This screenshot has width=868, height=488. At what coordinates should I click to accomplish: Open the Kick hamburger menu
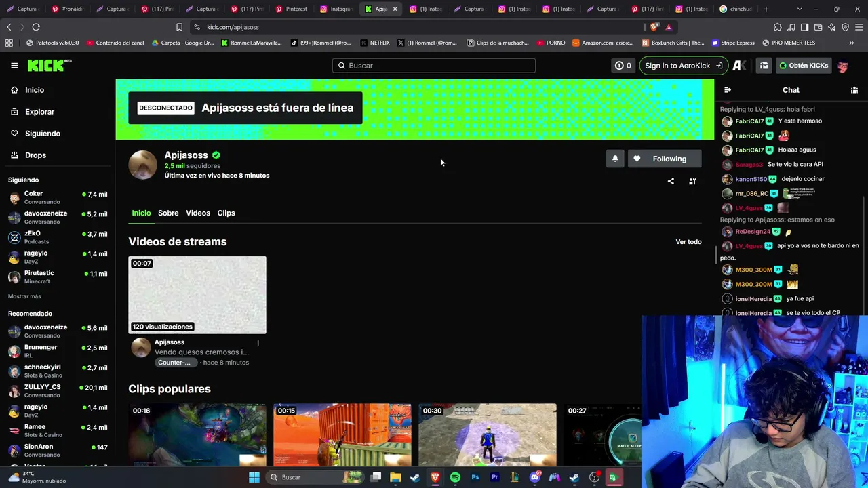14,66
